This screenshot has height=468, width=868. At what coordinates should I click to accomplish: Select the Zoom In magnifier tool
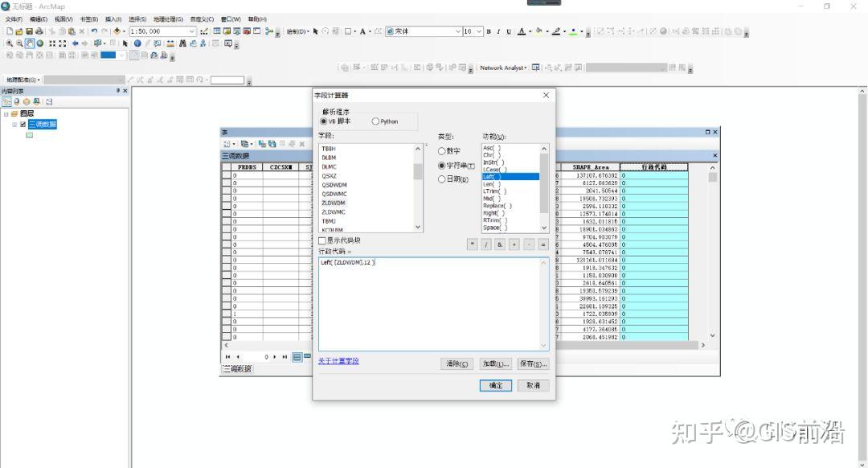10,43
